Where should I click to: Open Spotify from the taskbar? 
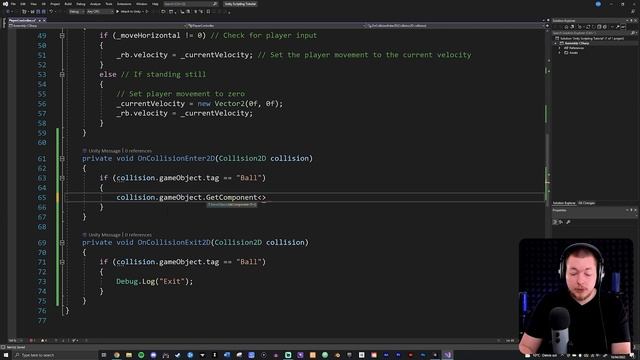[141, 355]
